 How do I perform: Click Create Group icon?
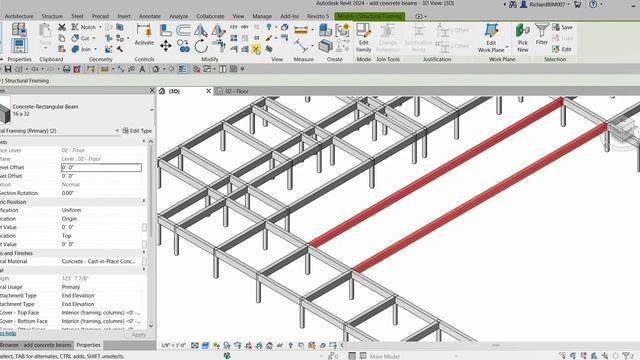tap(342, 30)
